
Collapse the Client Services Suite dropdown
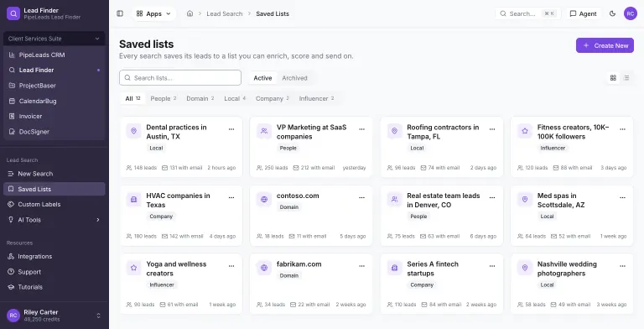[54, 39]
